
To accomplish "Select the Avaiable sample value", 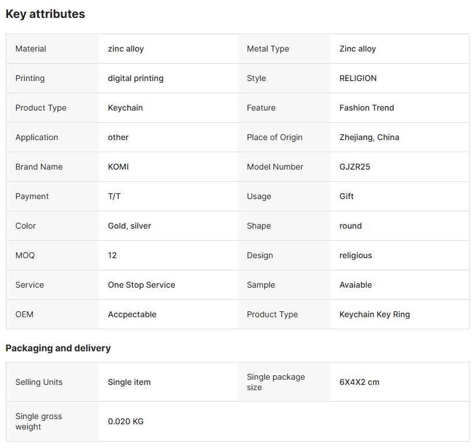I will pos(356,285).
